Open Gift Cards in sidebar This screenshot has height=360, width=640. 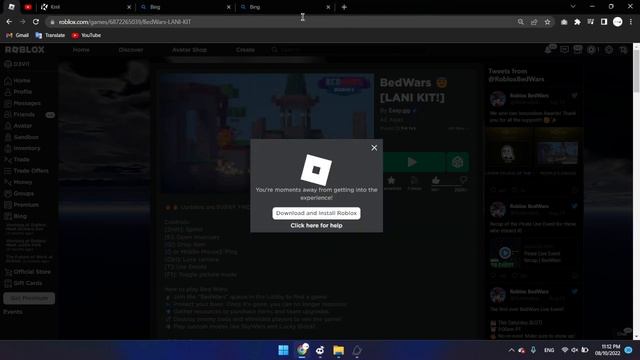click(23, 283)
